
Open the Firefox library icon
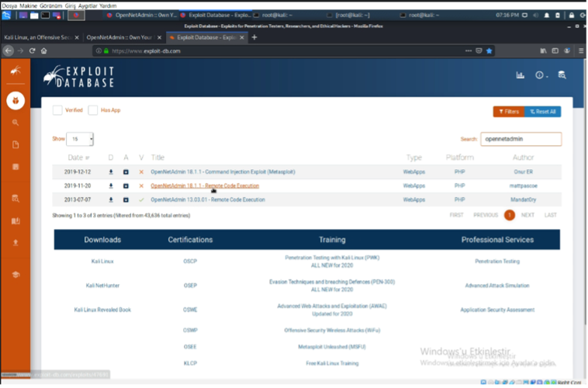coord(543,51)
